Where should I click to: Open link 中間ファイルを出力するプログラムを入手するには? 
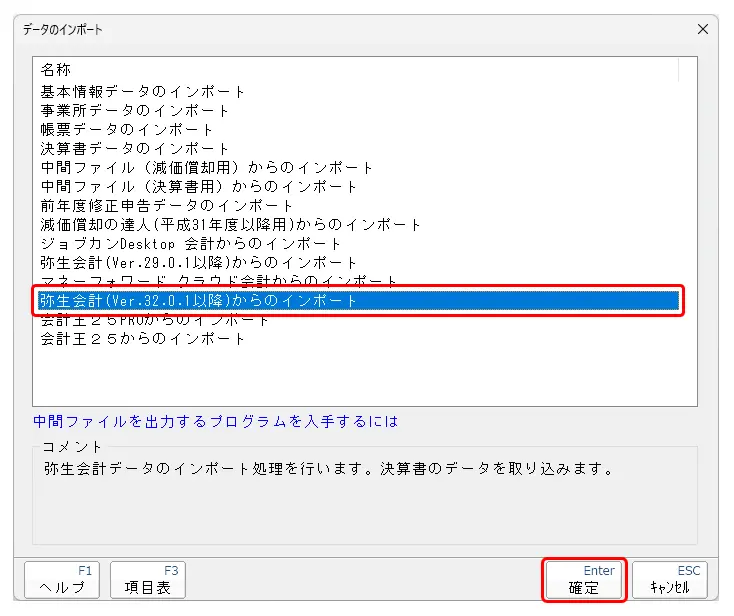pos(215,421)
